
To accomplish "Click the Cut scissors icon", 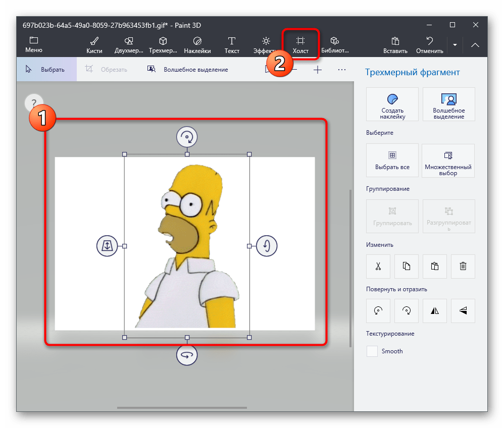I will click(378, 266).
